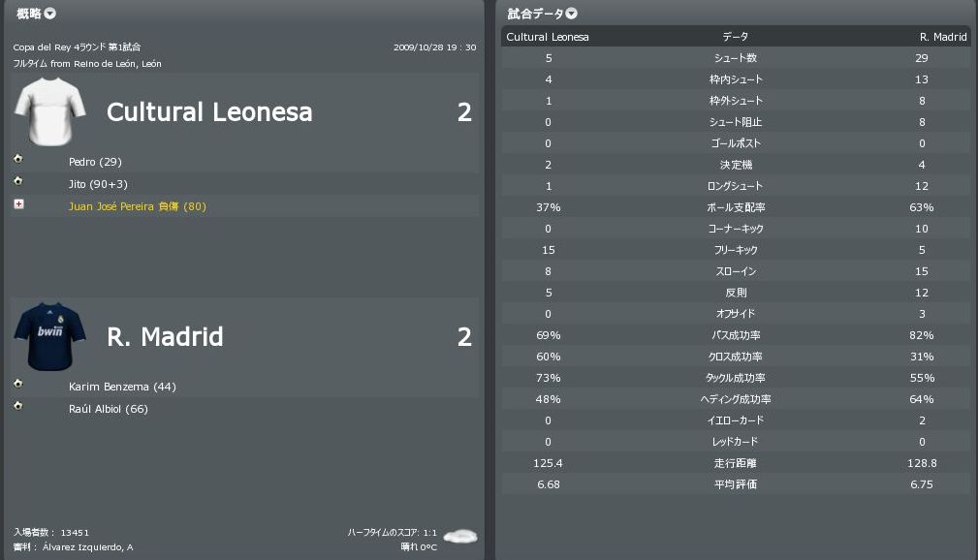The image size is (978, 560).
Task: Click the red cross injury icon
Action: point(18,204)
